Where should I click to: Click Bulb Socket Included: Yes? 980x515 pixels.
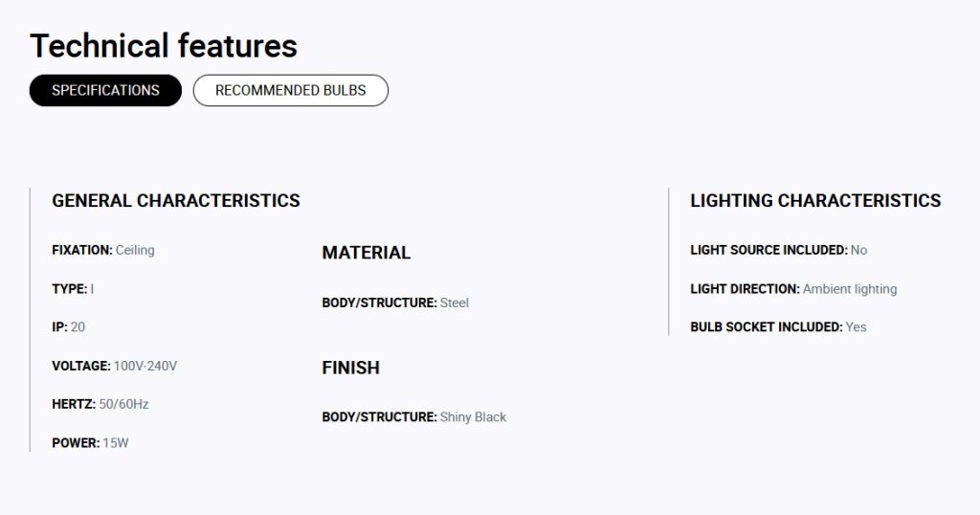pos(778,326)
